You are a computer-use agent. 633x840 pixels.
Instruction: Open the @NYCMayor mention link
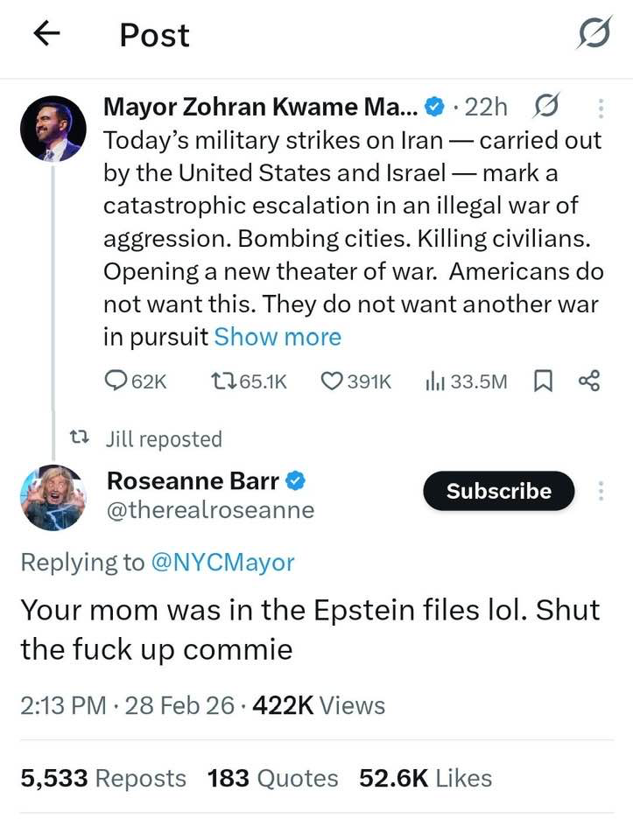(x=223, y=562)
